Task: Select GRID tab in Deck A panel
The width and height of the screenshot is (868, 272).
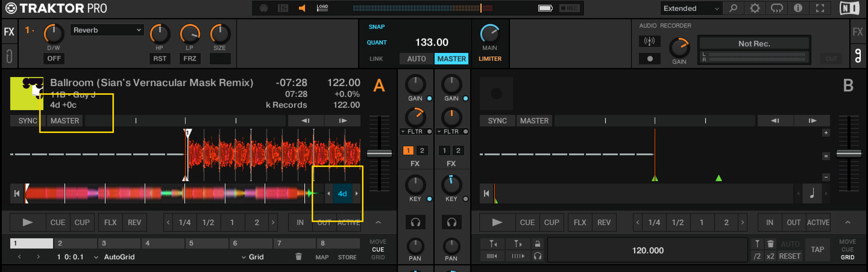Action: tap(378, 257)
